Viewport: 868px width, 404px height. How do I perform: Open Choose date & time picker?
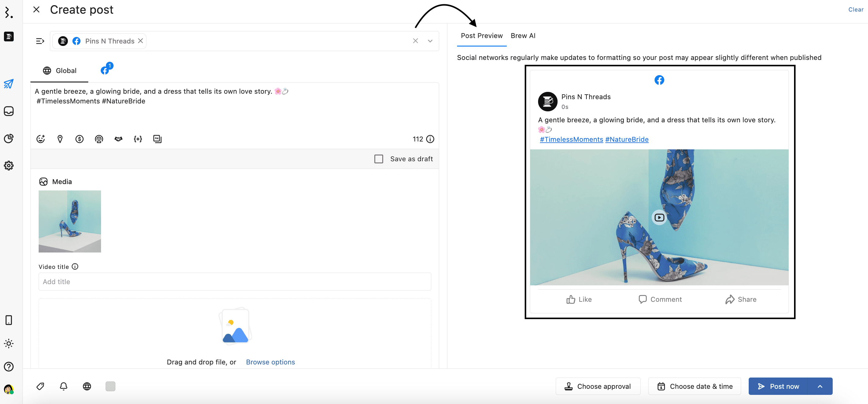coord(695,386)
